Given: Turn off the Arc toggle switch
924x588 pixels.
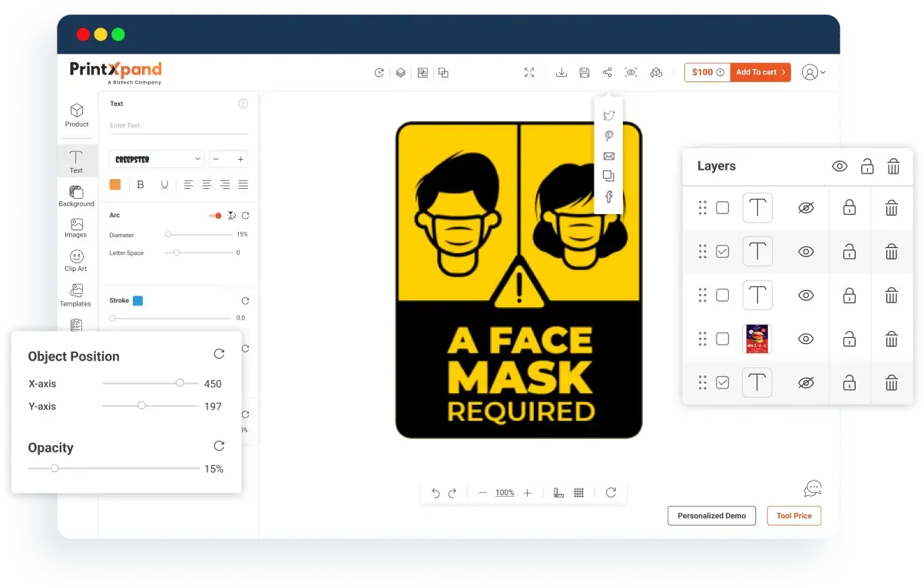Looking at the screenshot, I should point(216,216).
